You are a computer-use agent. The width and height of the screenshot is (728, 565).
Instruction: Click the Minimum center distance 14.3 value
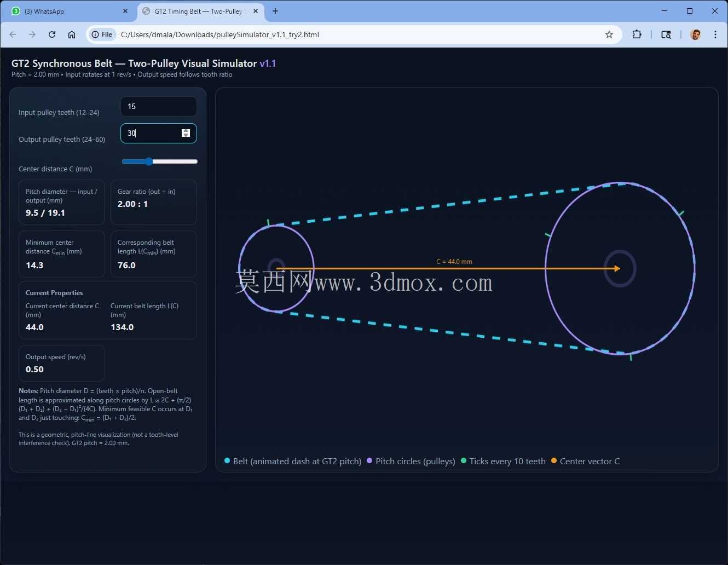[34, 265]
